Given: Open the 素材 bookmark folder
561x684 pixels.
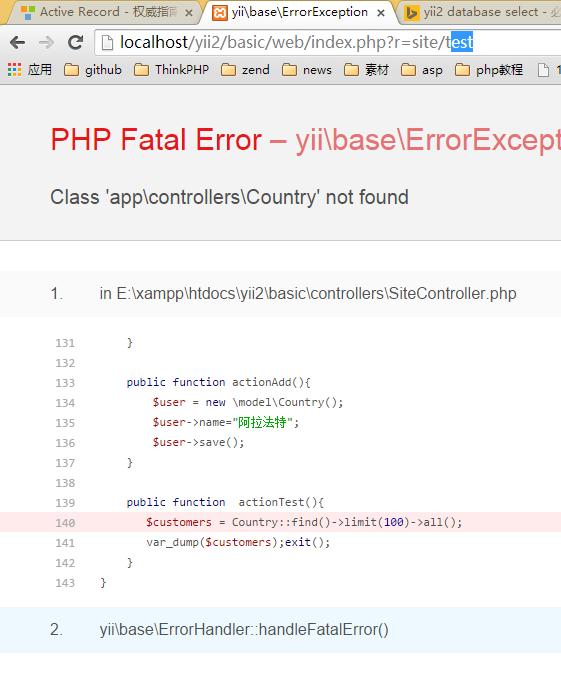Looking at the screenshot, I should click(366, 70).
